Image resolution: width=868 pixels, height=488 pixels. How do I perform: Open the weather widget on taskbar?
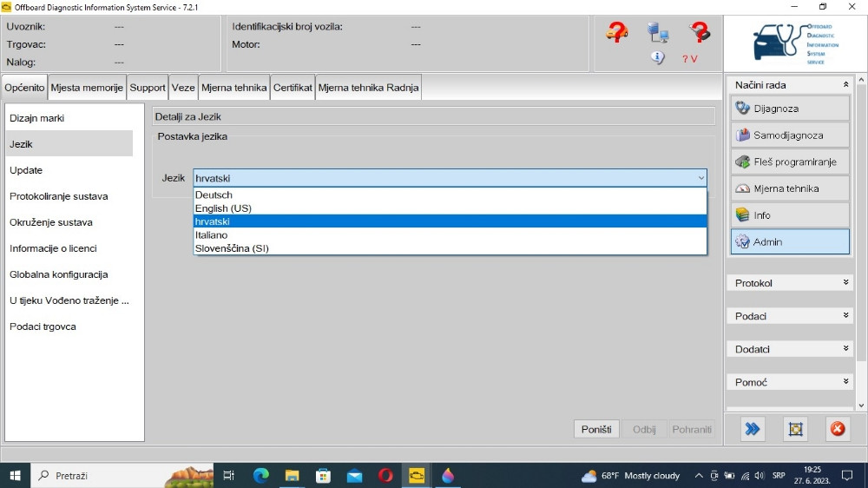point(630,476)
